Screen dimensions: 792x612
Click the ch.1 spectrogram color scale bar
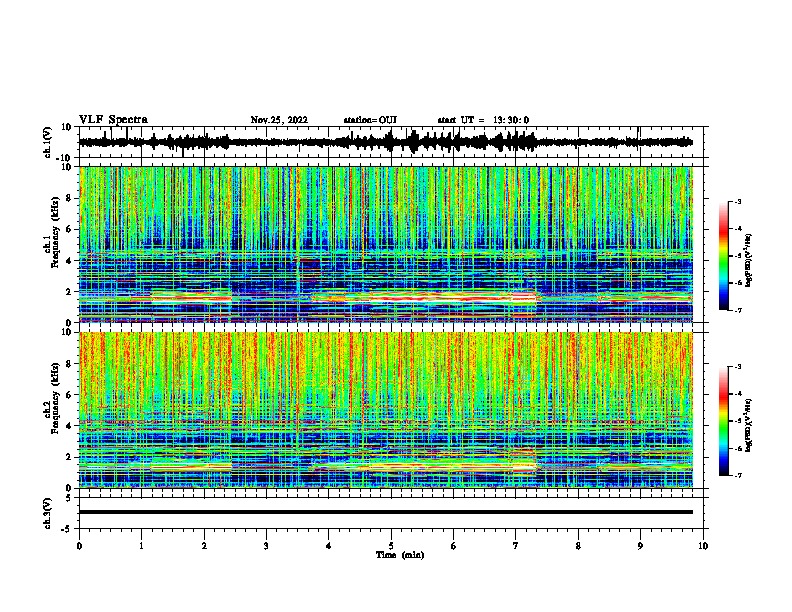[723, 256]
